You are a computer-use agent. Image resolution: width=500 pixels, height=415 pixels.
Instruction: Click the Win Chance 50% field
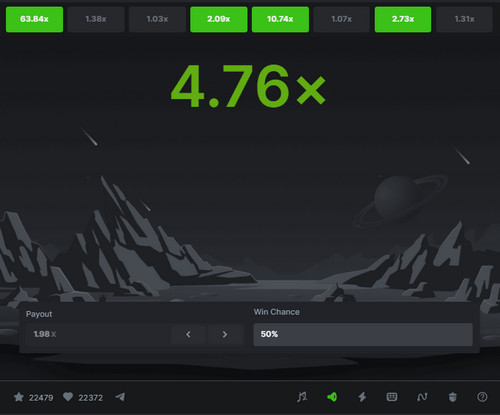click(363, 334)
